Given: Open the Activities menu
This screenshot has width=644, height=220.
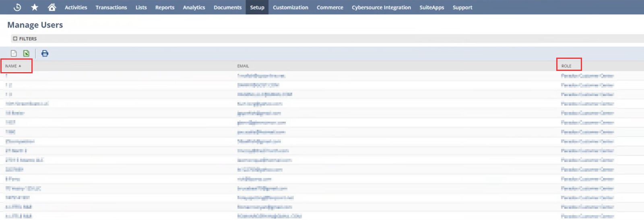Looking at the screenshot, I should click(x=76, y=7).
